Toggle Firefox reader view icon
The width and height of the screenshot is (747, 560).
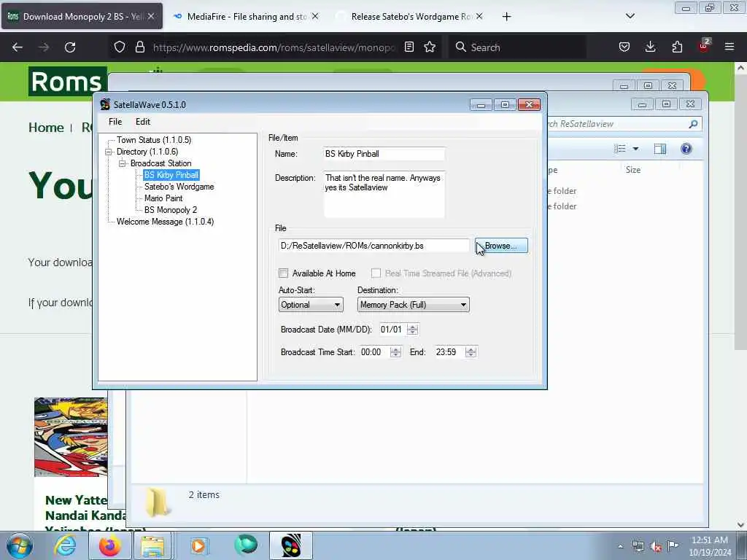(x=409, y=47)
